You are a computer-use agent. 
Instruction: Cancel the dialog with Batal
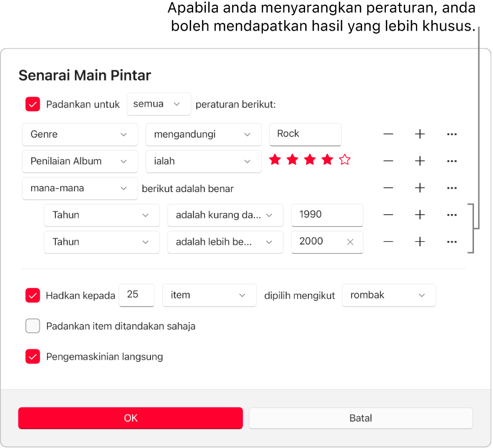pyautogui.click(x=361, y=418)
